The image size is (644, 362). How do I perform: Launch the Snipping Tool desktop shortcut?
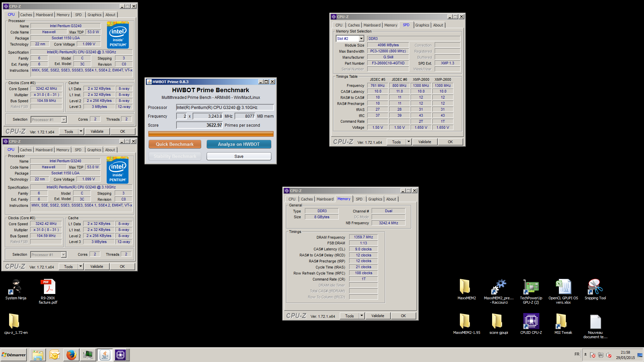point(595,289)
